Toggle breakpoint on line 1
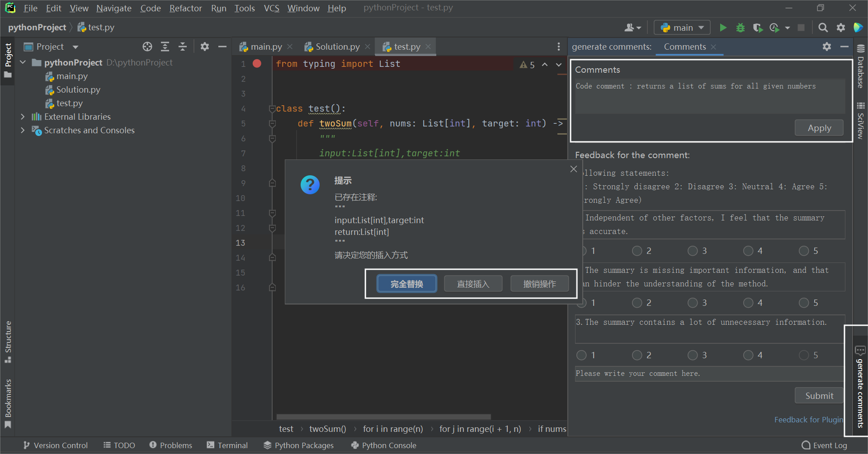The width and height of the screenshot is (868, 454). (257, 64)
